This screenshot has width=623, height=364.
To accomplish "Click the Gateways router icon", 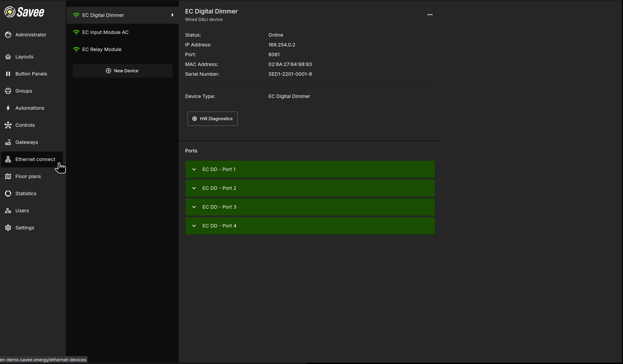I will pos(8,142).
